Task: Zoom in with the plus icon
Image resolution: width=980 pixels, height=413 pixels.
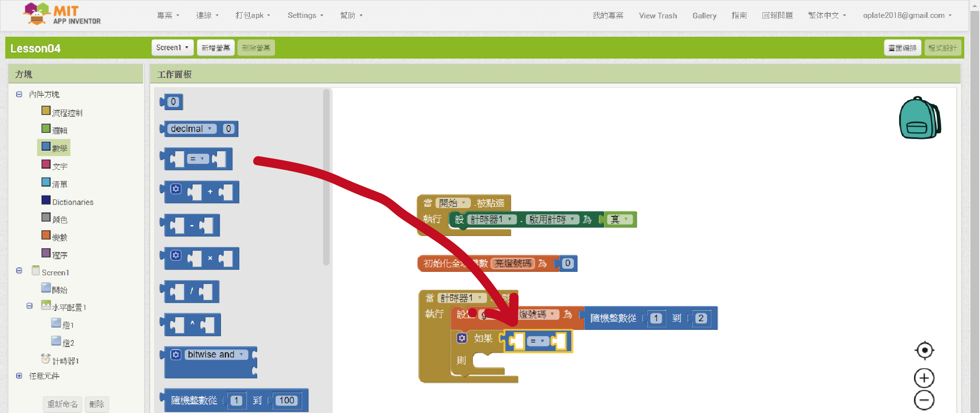Action: coord(924,378)
